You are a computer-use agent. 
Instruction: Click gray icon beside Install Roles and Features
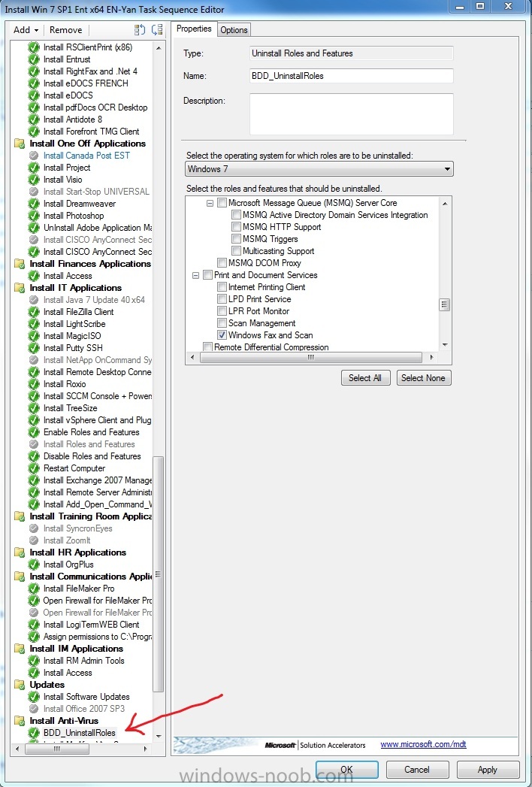click(x=34, y=445)
